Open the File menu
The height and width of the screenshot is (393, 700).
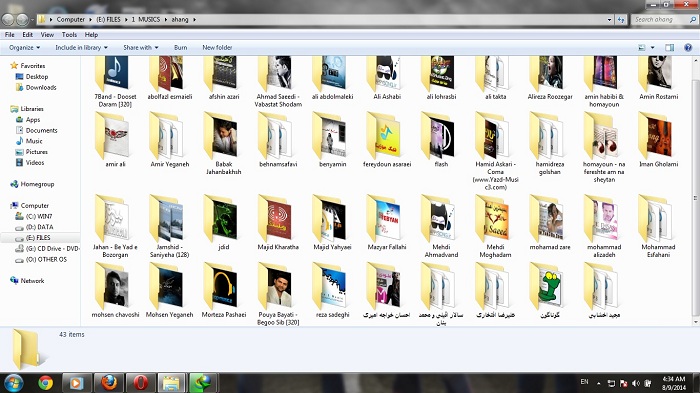(x=9, y=34)
